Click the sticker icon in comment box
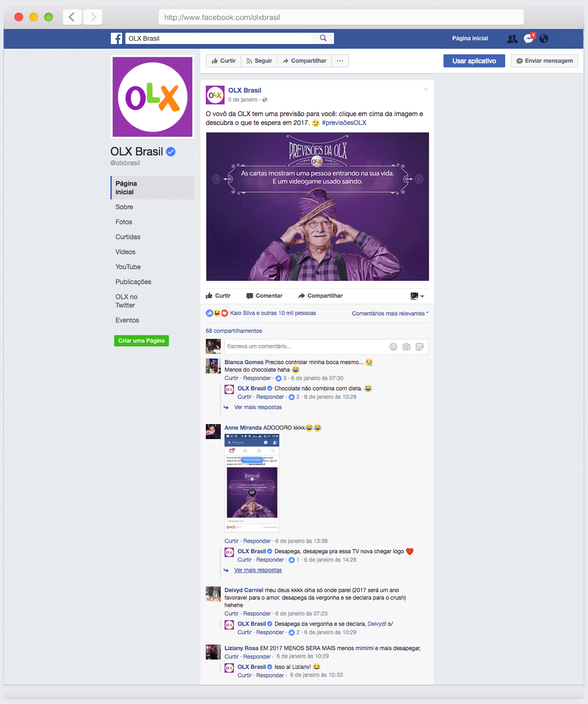This screenshot has height=704, width=588. point(420,347)
